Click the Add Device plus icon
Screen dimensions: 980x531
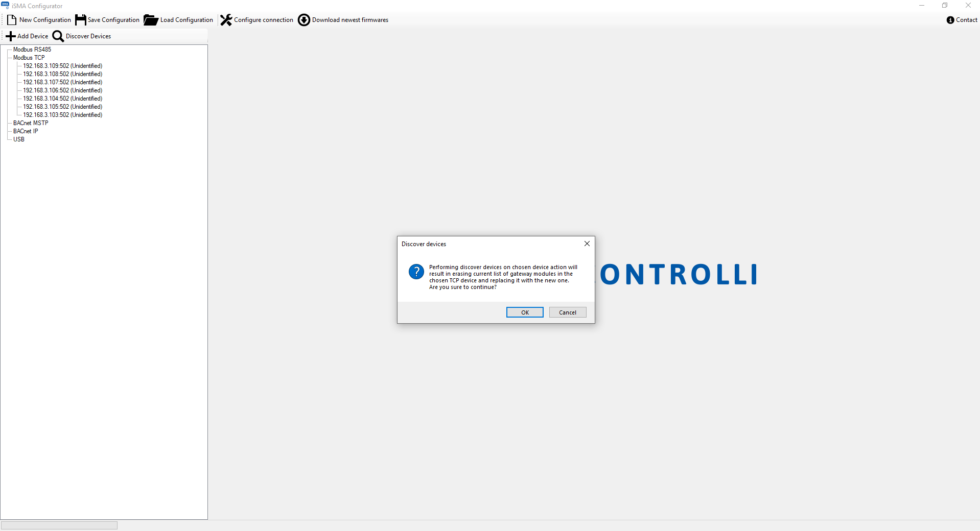11,36
